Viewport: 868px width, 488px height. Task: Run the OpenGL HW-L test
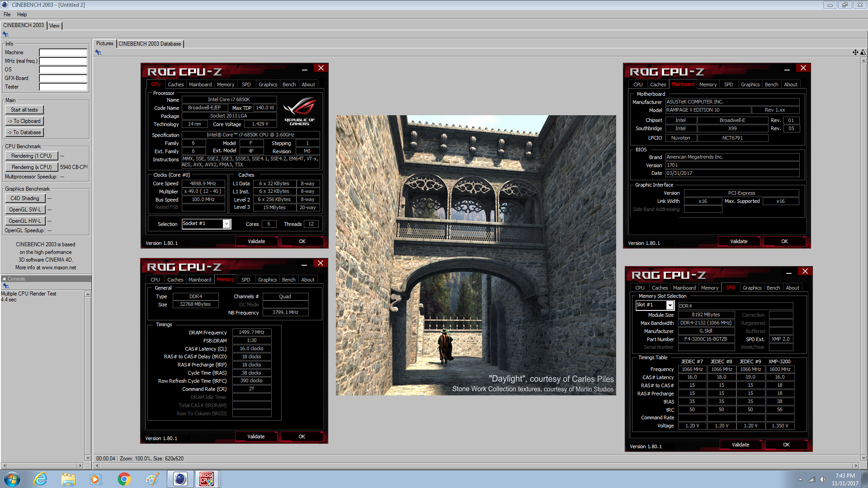(25, 221)
